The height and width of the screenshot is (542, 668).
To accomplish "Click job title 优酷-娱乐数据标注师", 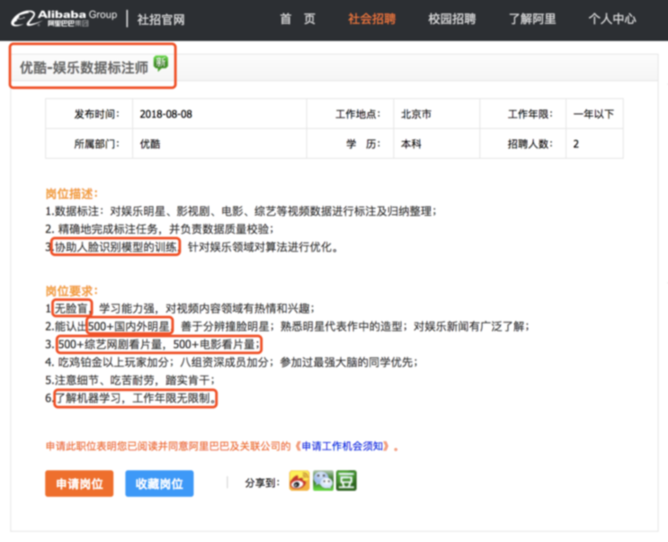I will click(x=84, y=67).
